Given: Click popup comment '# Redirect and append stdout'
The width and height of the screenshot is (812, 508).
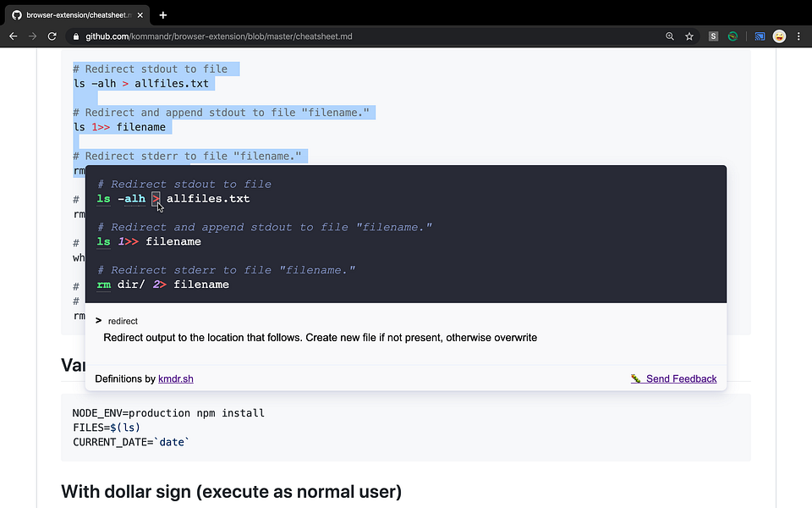Looking at the screenshot, I should point(265,227).
